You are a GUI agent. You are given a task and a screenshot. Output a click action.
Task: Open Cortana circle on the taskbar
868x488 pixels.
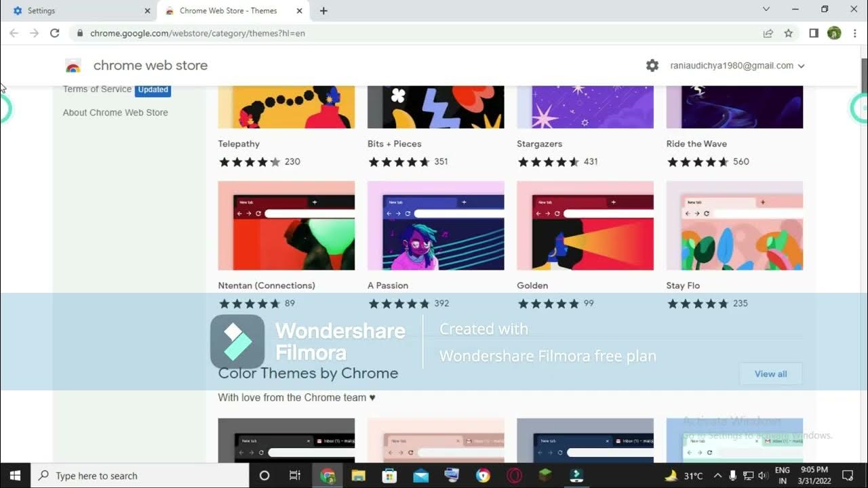click(x=264, y=475)
